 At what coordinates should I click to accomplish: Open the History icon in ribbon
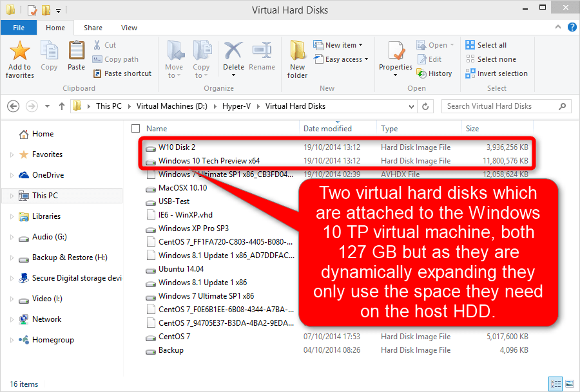[421, 73]
